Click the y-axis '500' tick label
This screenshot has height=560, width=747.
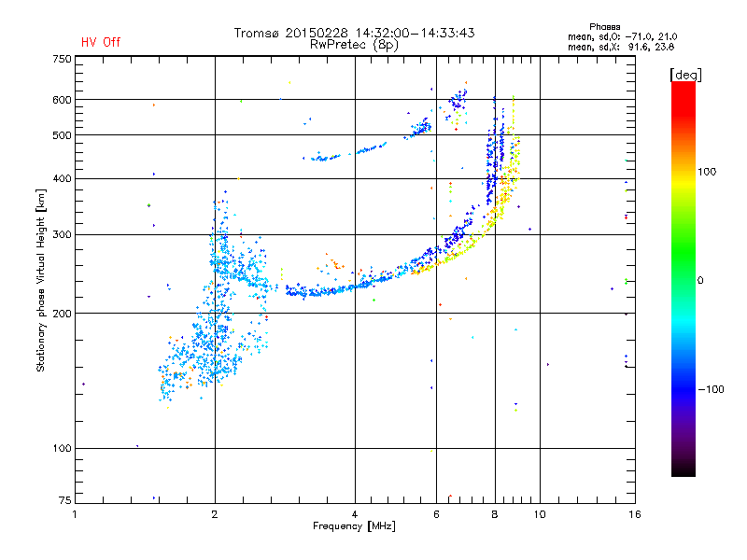tap(62, 135)
